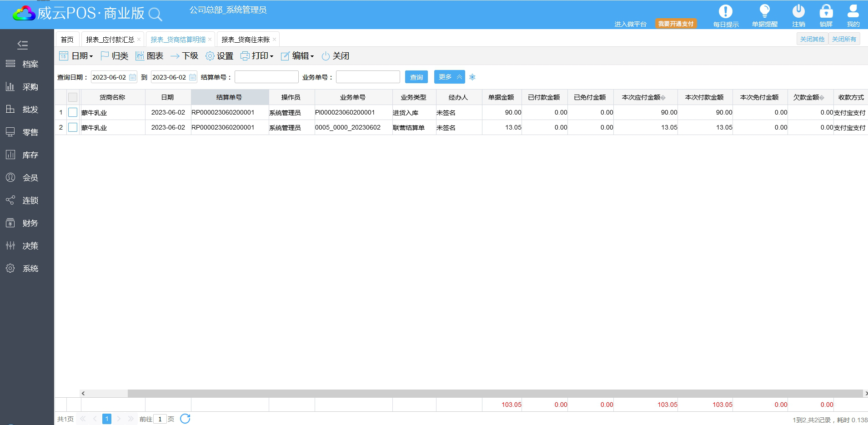Check the row 2 checkbox for 蒙牛乳业
This screenshot has width=868, height=425.
(x=73, y=127)
